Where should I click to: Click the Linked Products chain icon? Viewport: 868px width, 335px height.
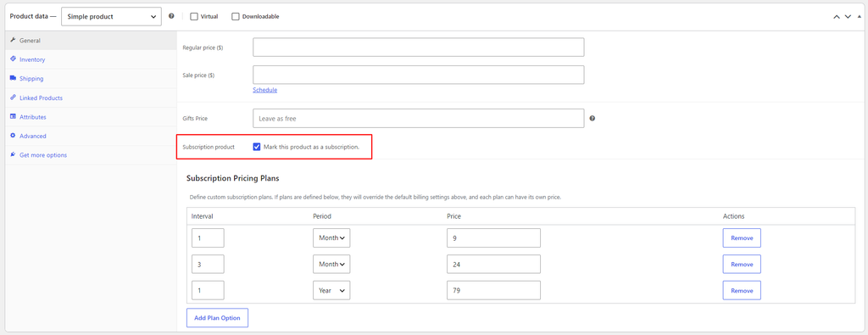[13, 97]
